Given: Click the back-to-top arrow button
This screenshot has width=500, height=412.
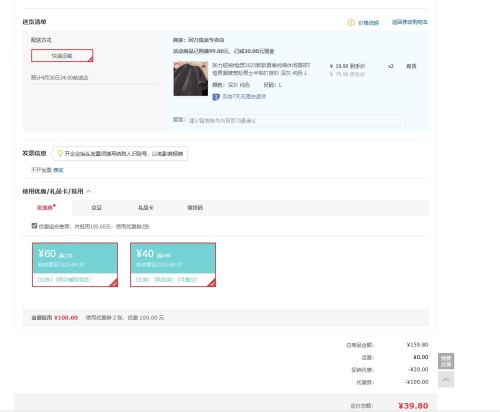Looking at the screenshot, I should click(x=446, y=380).
